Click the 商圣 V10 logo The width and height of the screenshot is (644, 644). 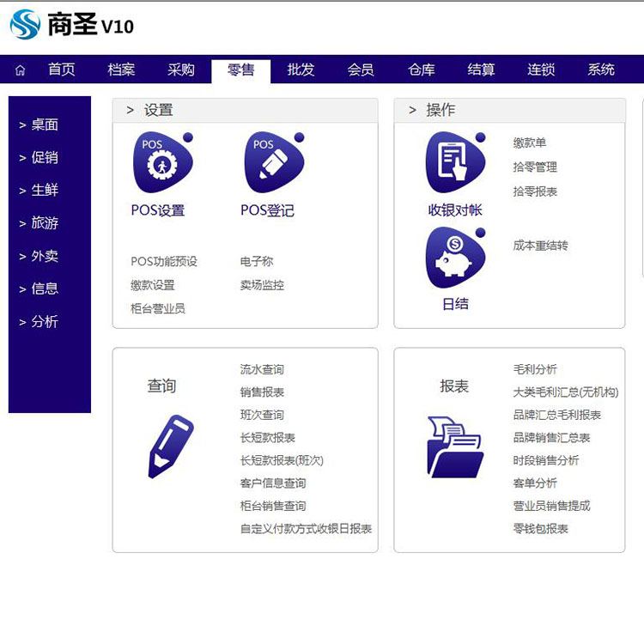coord(72,25)
